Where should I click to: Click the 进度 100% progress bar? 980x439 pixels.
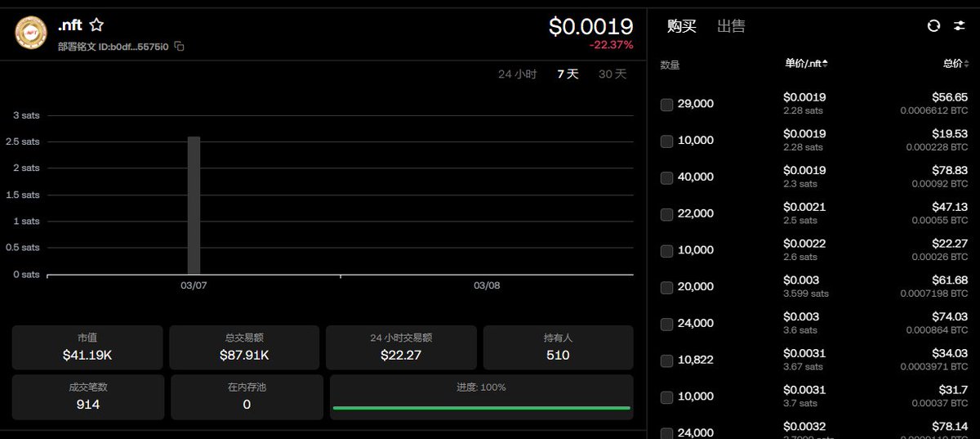pyautogui.click(x=481, y=407)
